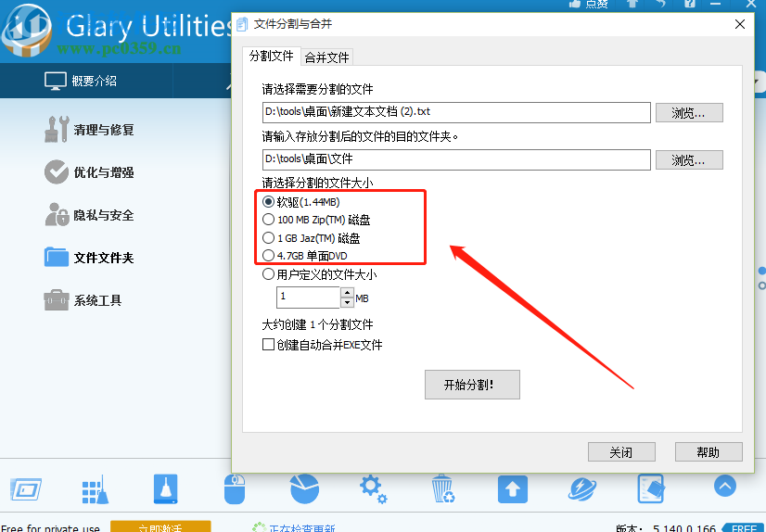Select the 文件文件夹 category in sidebar
This screenshot has width=766, height=532.
(89, 258)
